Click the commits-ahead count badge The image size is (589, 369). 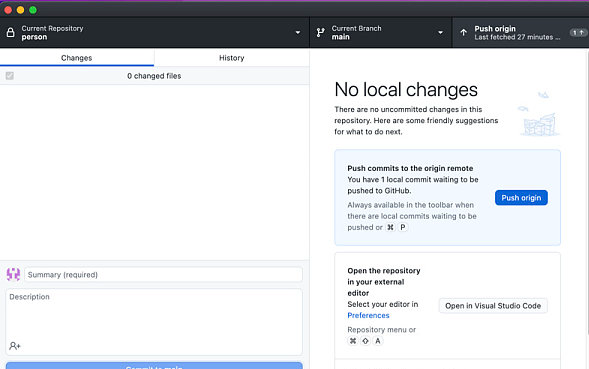tap(578, 33)
